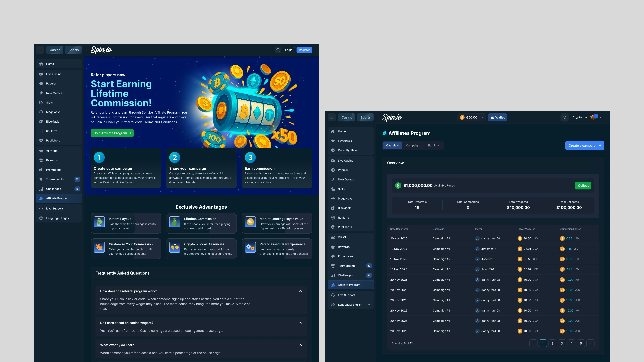Collapse 'Do I earn based on casino wagers?' FAQ
644x362 pixels.
click(x=300, y=323)
